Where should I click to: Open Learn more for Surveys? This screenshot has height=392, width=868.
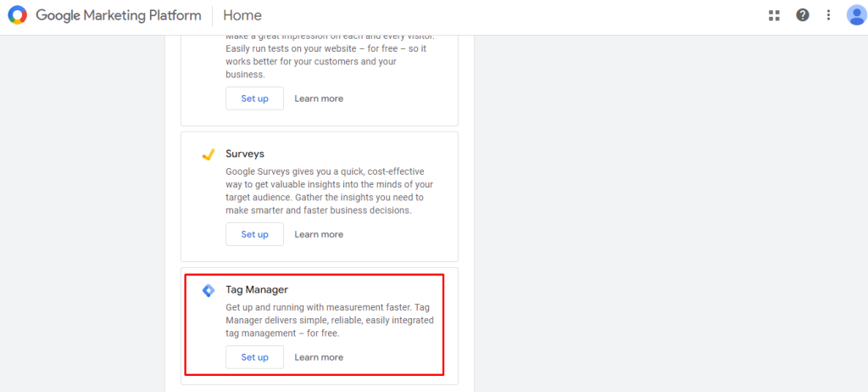[319, 234]
